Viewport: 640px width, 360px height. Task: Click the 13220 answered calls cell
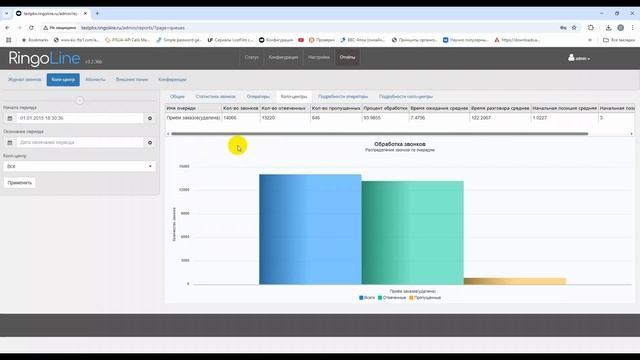point(285,118)
